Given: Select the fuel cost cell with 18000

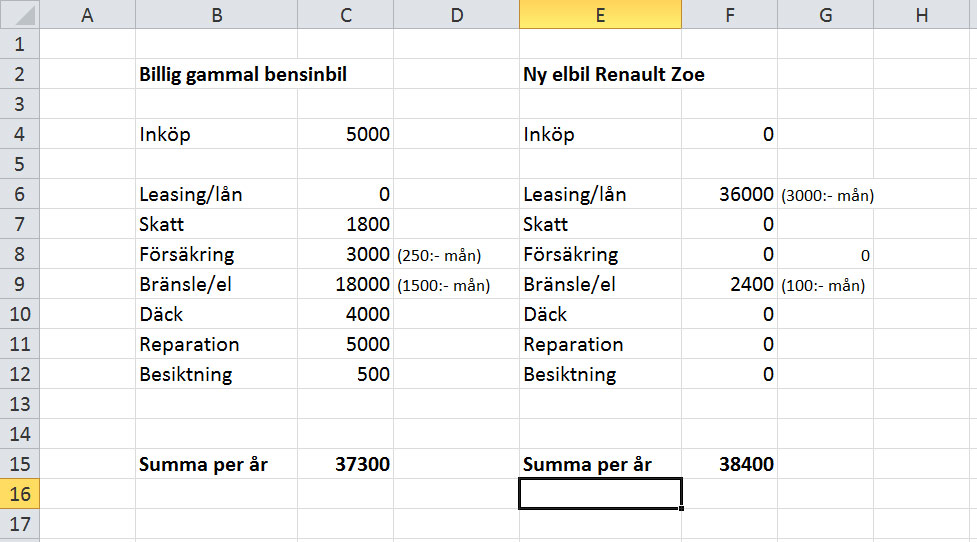Looking at the screenshot, I should (345, 284).
